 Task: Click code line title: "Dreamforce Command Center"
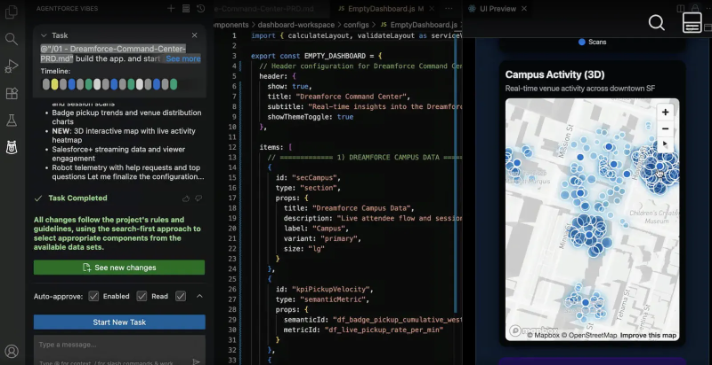(x=339, y=96)
